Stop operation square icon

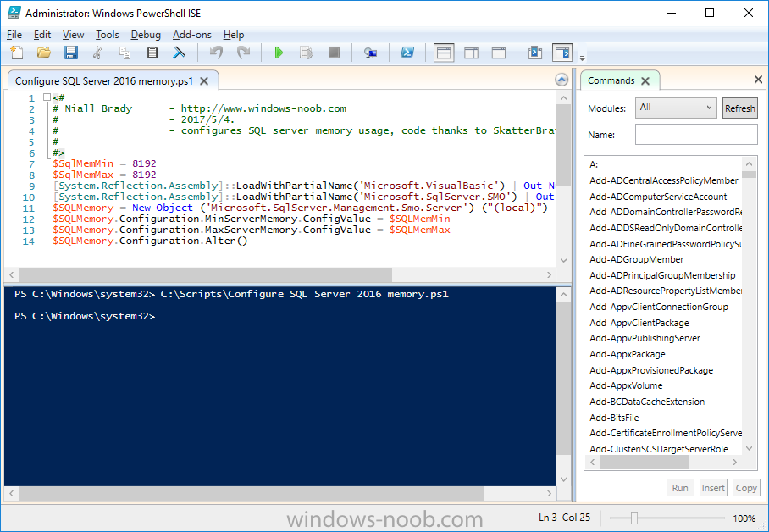[334, 53]
